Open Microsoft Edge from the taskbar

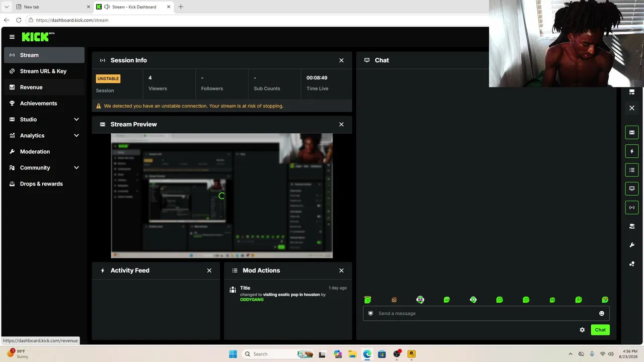(367, 354)
